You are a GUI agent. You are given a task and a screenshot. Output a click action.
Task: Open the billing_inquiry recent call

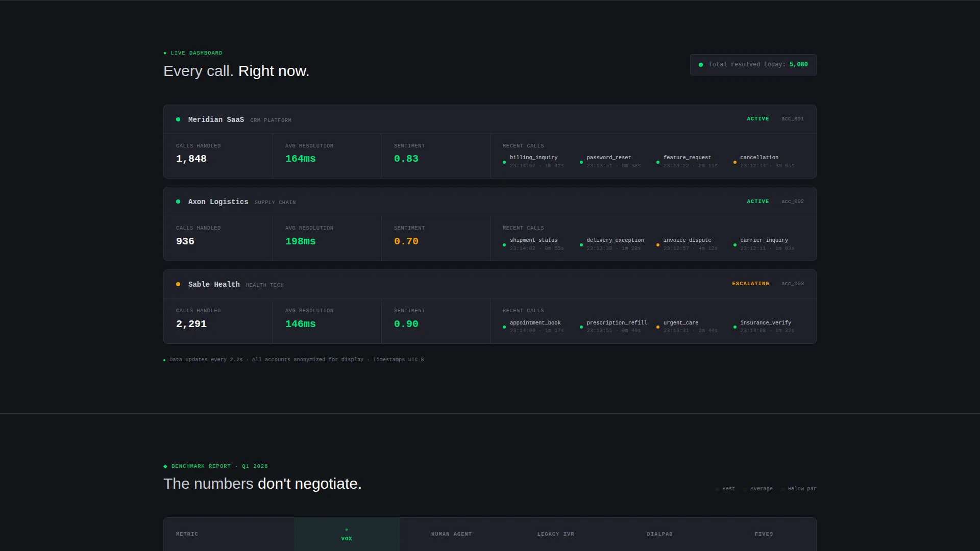(533, 161)
